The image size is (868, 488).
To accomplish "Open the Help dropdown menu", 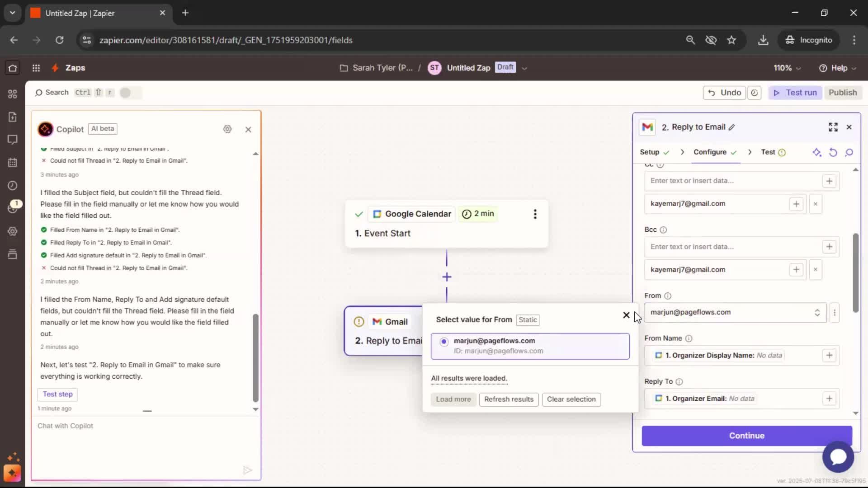I will pyautogui.click(x=837, y=68).
